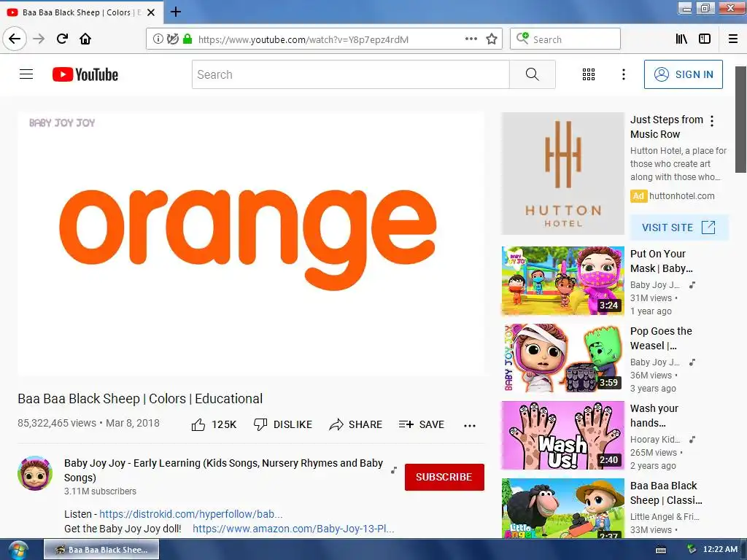
Task: Open Baa Baa Black Sheep Classic thumbnail
Action: pyautogui.click(x=562, y=508)
